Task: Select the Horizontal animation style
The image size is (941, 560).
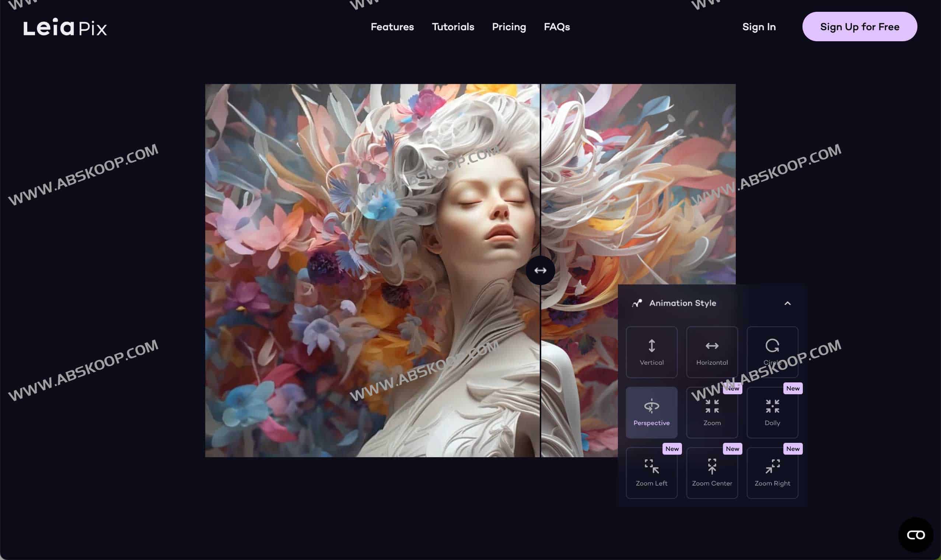Action: pos(711,352)
